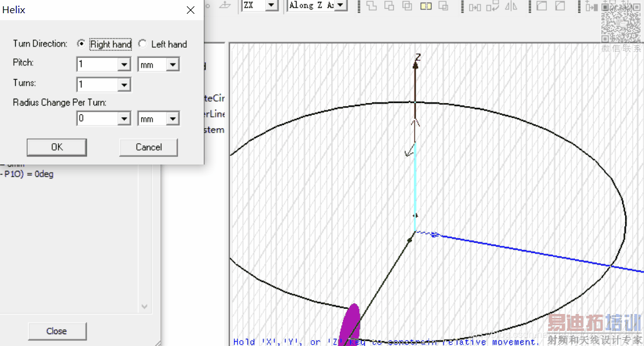
Task: Click the Imprint toolbar icon
Action: pos(443,6)
